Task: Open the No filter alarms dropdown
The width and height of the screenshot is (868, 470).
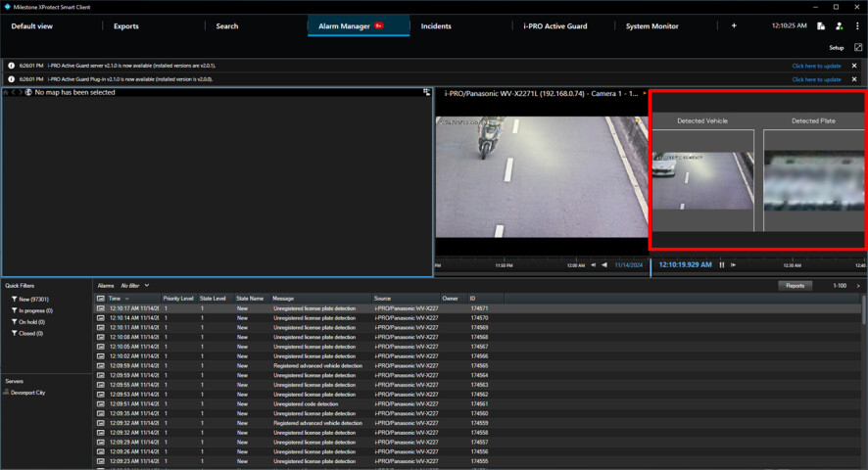Action: pyautogui.click(x=135, y=285)
